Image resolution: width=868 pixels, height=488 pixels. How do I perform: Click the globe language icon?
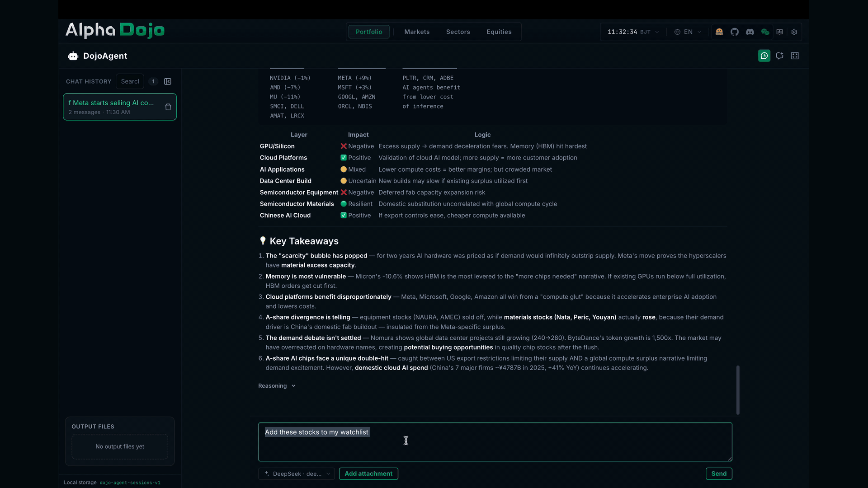point(677,32)
